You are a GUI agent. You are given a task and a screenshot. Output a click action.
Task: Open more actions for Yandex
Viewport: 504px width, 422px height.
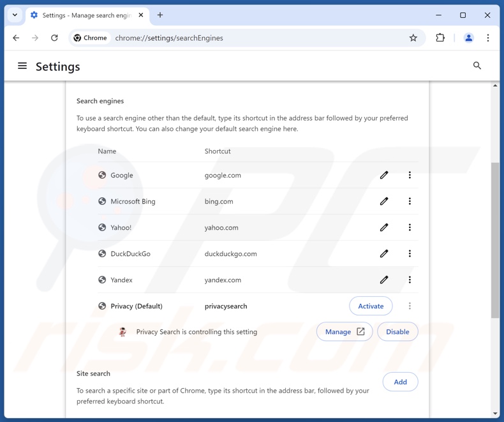tap(410, 280)
